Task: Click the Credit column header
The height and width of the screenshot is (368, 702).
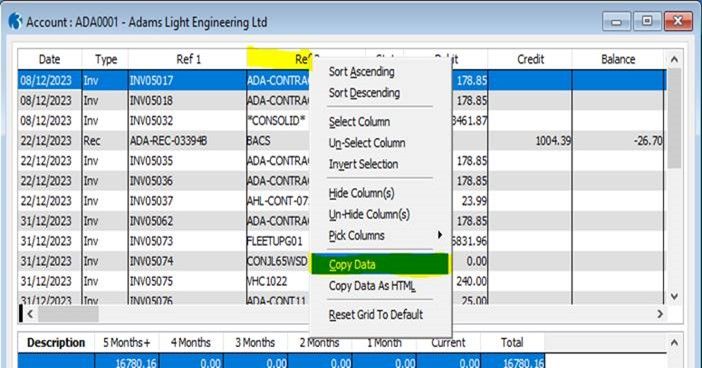Action: coord(530,60)
